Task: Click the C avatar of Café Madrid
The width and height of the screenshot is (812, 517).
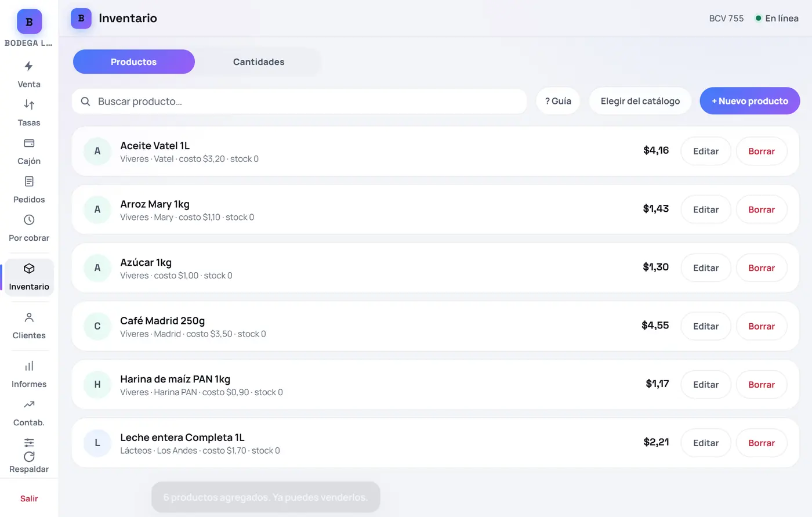Action: pos(97,326)
